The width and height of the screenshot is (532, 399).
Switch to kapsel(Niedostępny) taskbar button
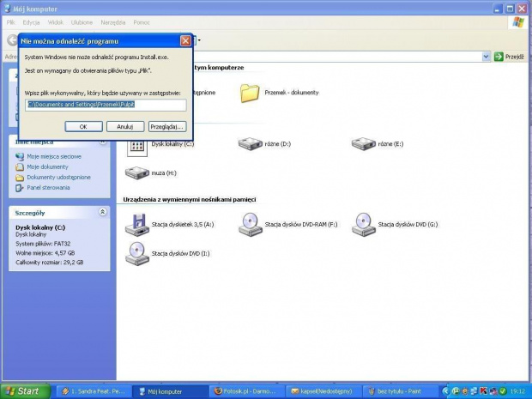[x=323, y=391]
